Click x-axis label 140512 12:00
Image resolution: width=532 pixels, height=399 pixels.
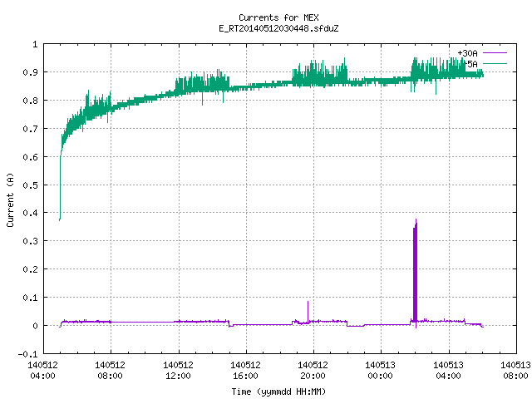pyautogui.click(x=178, y=370)
